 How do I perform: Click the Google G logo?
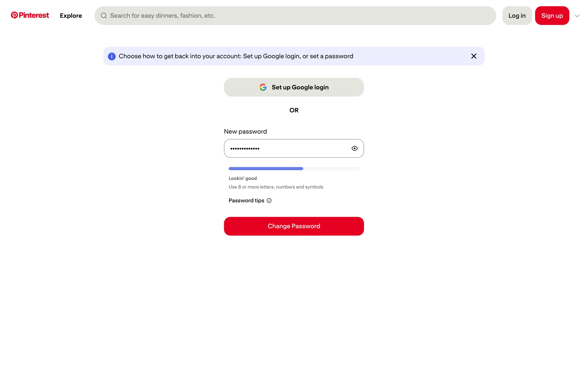pos(263,87)
